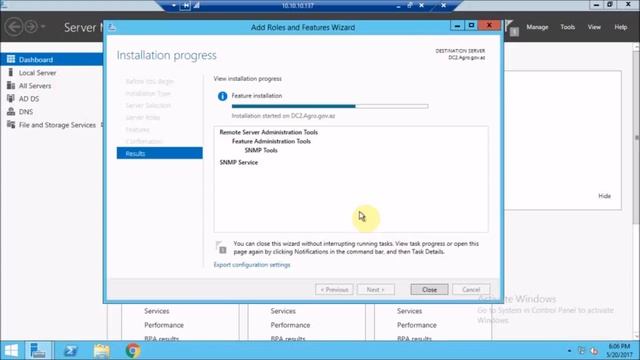Click the Server Manager back arrow
Screen dimensions: 640x360
14,27
